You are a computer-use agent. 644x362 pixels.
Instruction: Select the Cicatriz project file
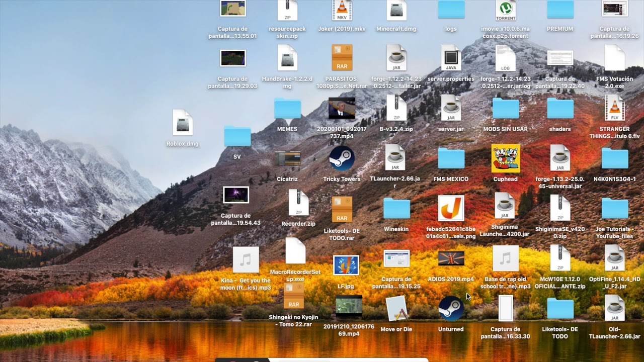[287, 159]
